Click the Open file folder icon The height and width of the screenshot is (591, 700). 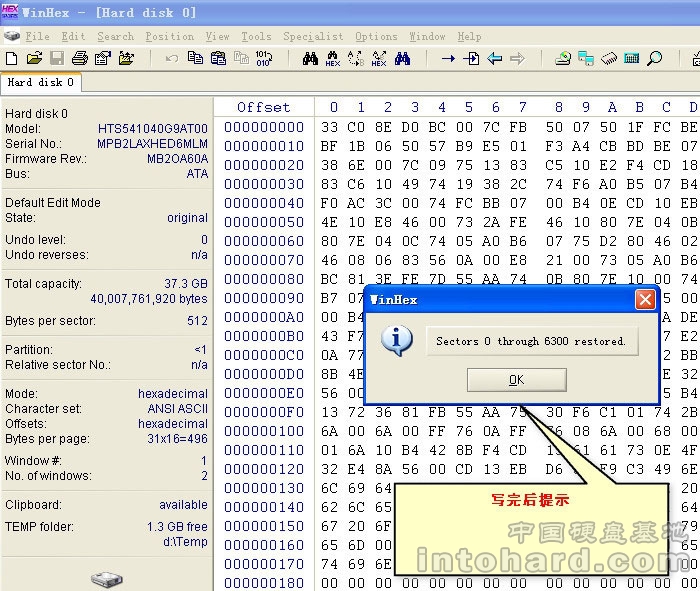coord(34,58)
